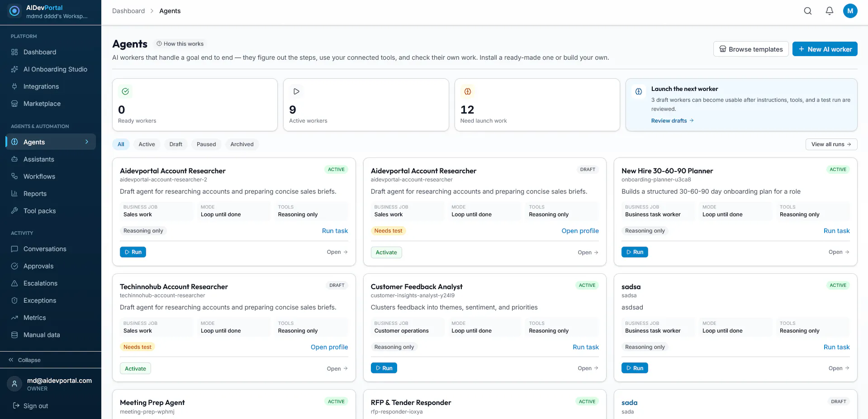Click the Workflows icon in sidebar

tap(14, 176)
